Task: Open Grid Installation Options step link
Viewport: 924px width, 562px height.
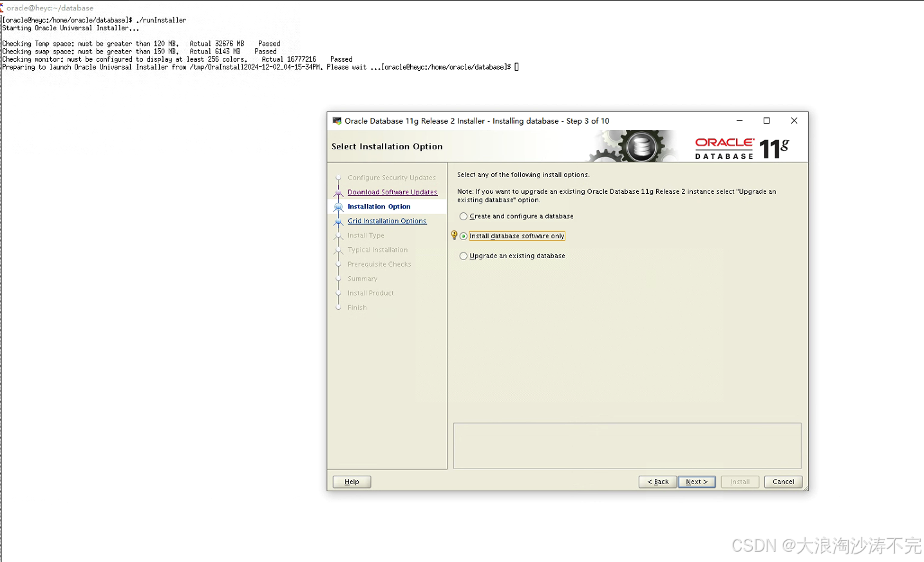Action: click(x=387, y=221)
